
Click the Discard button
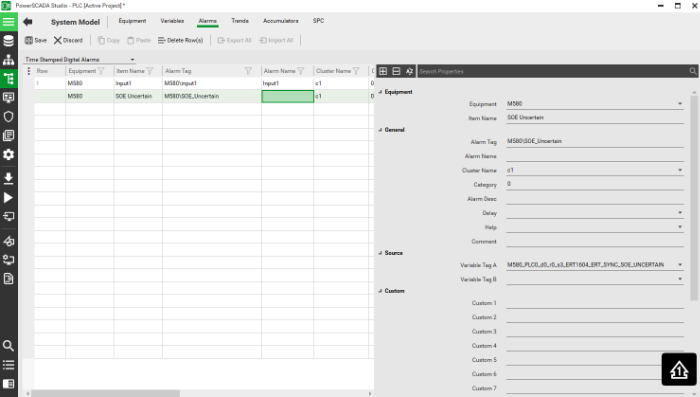point(68,40)
